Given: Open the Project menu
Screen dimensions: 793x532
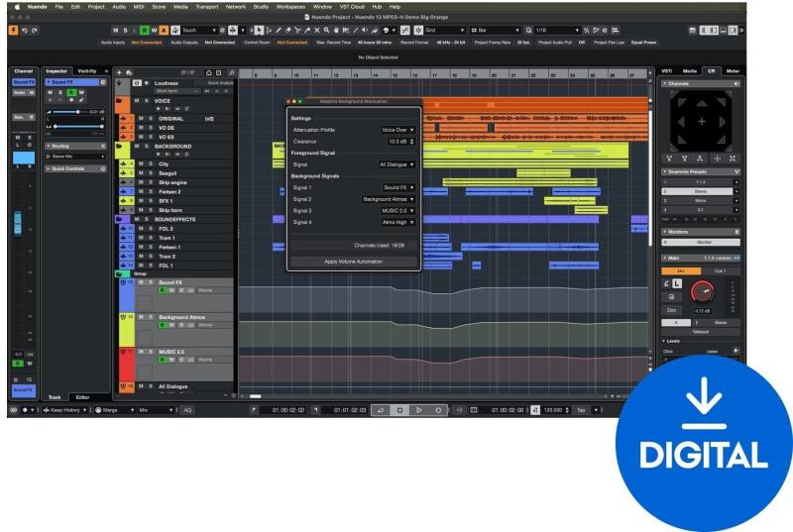Looking at the screenshot, I should [x=96, y=7].
